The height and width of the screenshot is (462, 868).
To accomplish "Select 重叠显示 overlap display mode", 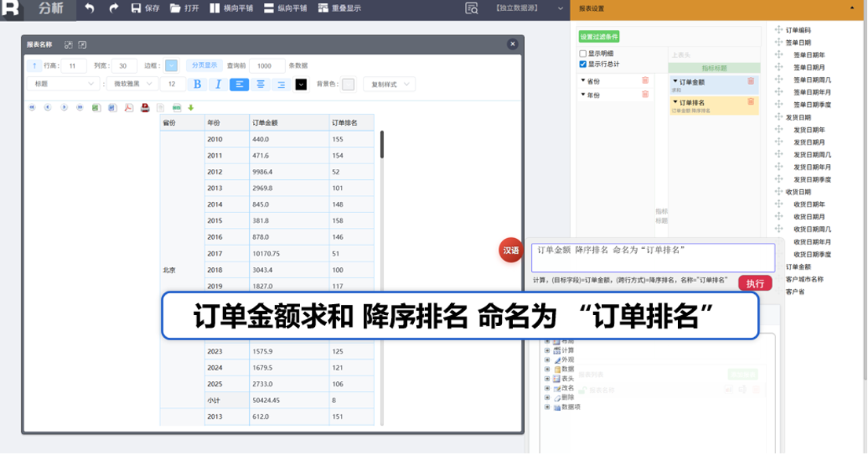I will point(339,9).
